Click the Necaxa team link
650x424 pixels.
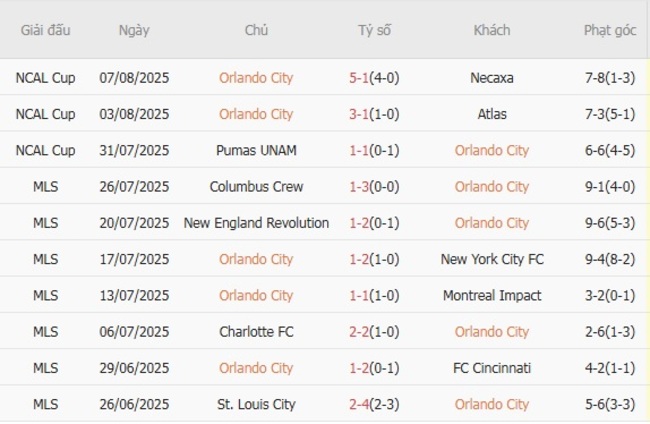491,78
